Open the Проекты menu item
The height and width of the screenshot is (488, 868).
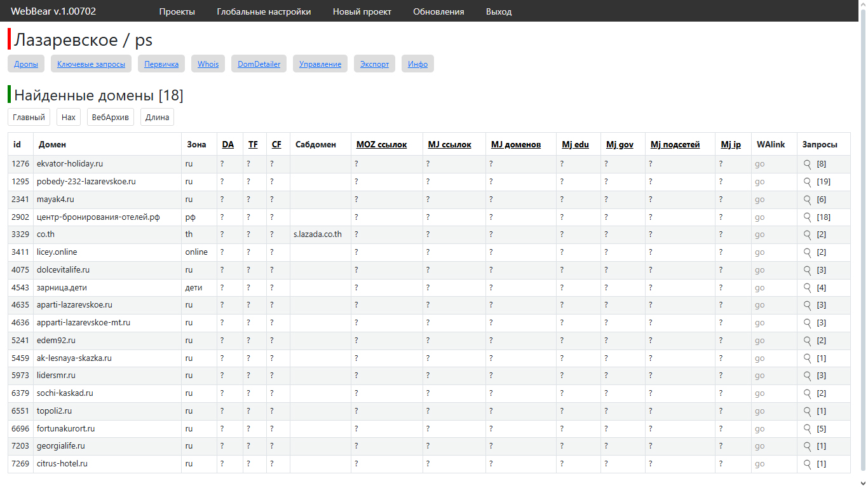pos(177,11)
